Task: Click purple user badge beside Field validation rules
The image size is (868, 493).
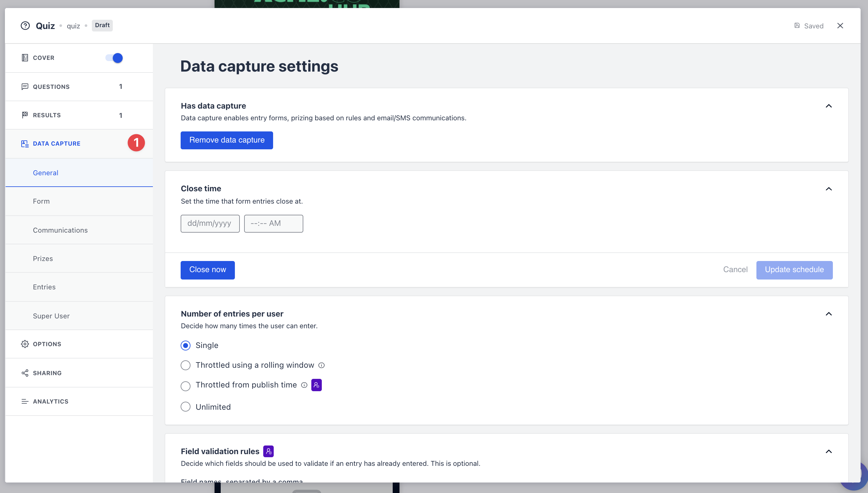Action: click(268, 451)
